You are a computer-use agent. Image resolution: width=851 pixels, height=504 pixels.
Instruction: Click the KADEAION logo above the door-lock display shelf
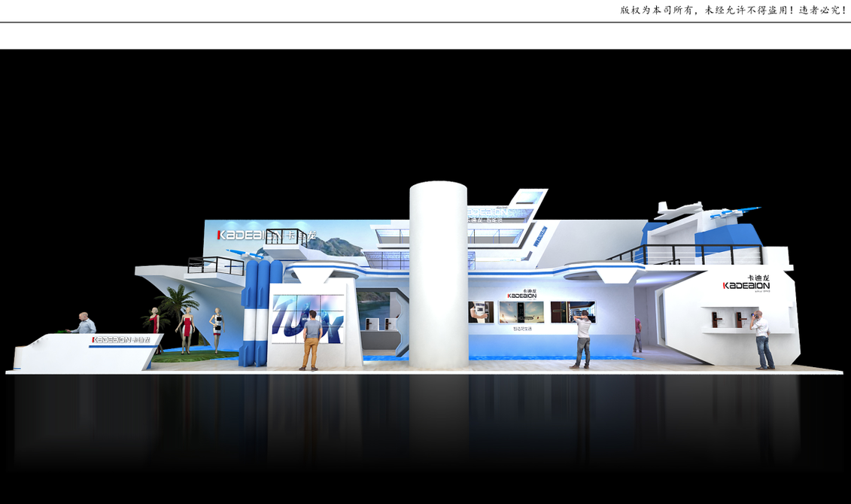(747, 284)
